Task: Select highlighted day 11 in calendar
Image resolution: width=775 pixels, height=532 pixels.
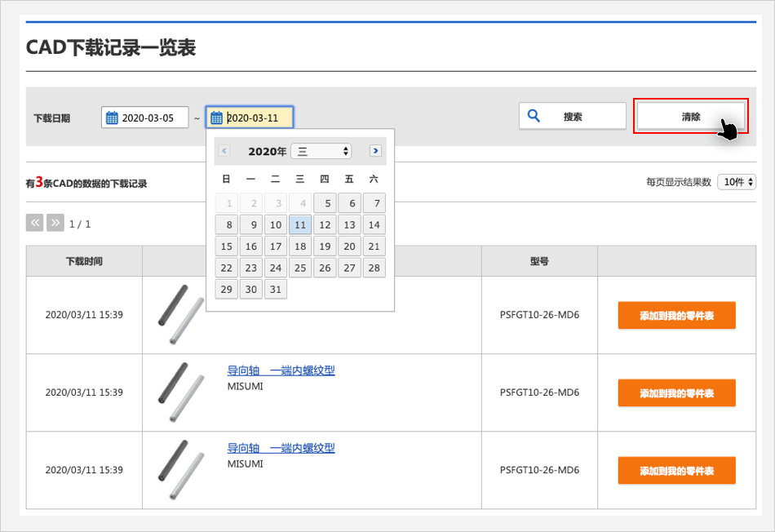Action: tap(300, 225)
